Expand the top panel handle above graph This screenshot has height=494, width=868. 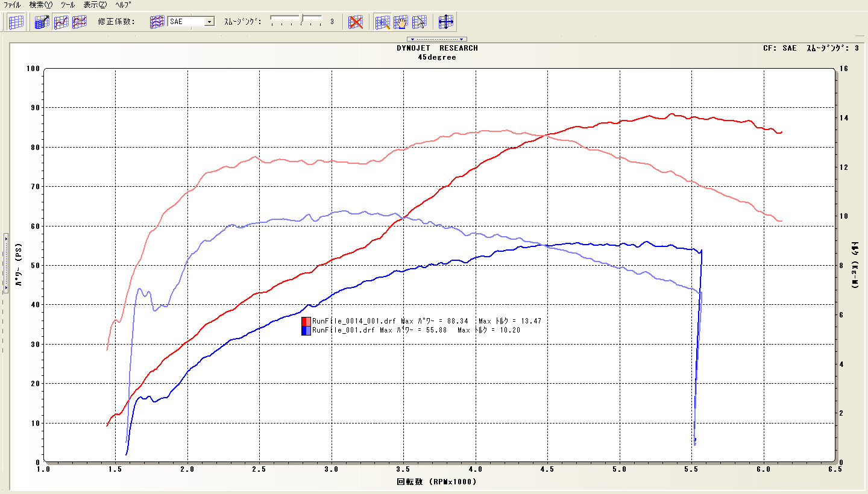[x=438, y=39]
